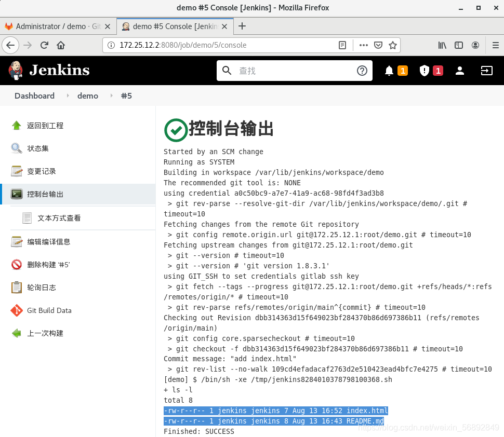Expand the demo breadcrumb chevron
The width and height of the screenshot is (504, 437).
(x=111, y=95)
